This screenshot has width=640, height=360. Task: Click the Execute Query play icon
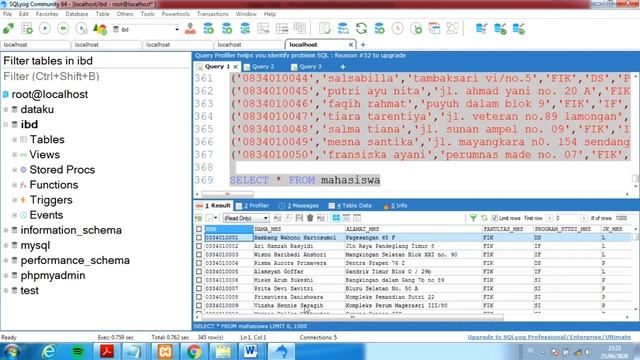tap(45, 29)
